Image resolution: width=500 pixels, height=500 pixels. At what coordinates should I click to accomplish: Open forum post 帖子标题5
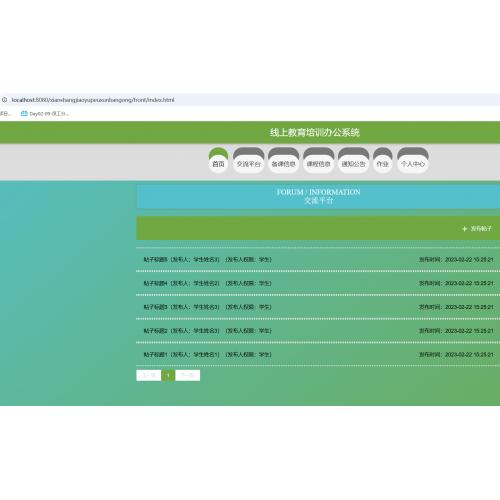318,260
